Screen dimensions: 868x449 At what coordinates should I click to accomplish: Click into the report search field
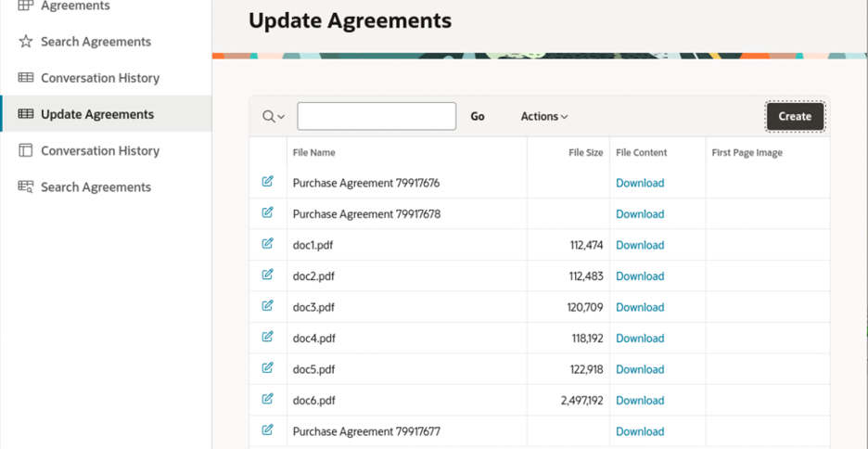pyautogui.click(x=377, y=116)
